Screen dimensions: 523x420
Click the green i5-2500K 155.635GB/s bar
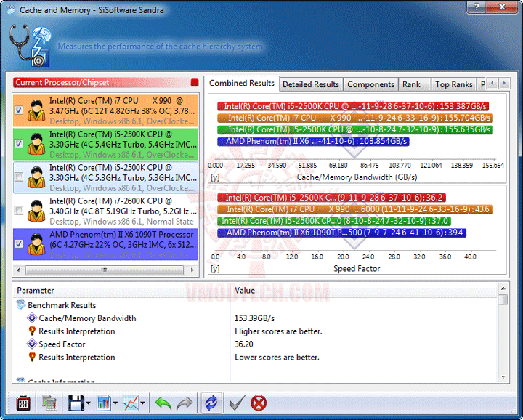click(355, 129)
